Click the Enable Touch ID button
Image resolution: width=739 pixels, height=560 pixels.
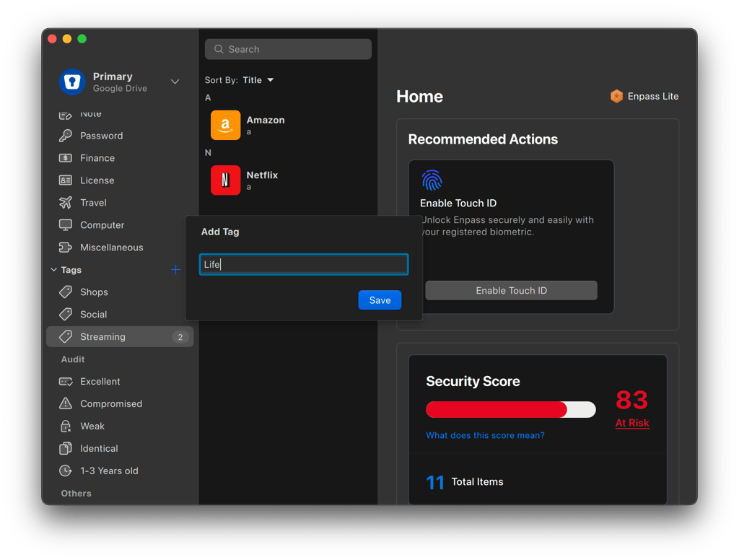coord(512,290)
